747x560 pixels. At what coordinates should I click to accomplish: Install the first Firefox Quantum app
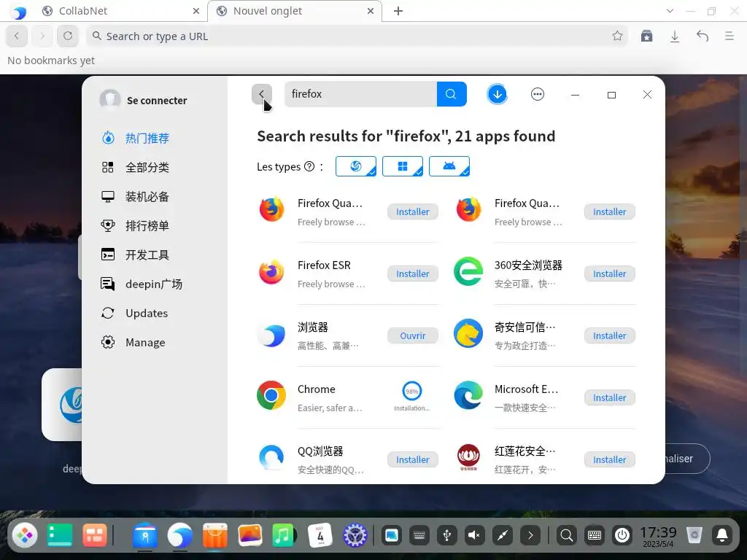pyautogui.click(x=413, y=212)
